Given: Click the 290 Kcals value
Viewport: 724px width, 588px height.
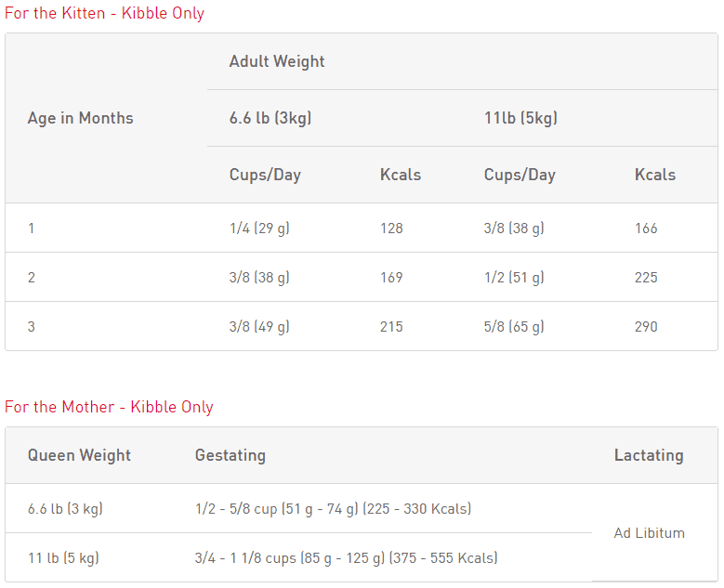Looking at the screenshot, I should (646, 326).
